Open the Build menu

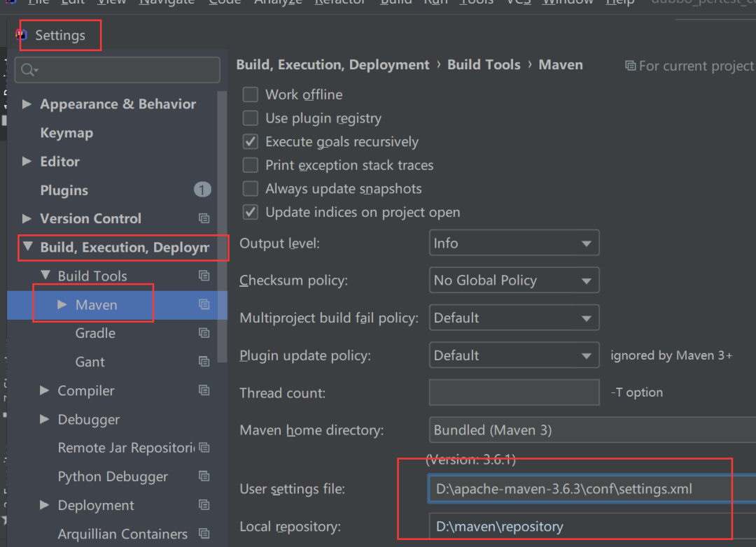pos(395,2)
